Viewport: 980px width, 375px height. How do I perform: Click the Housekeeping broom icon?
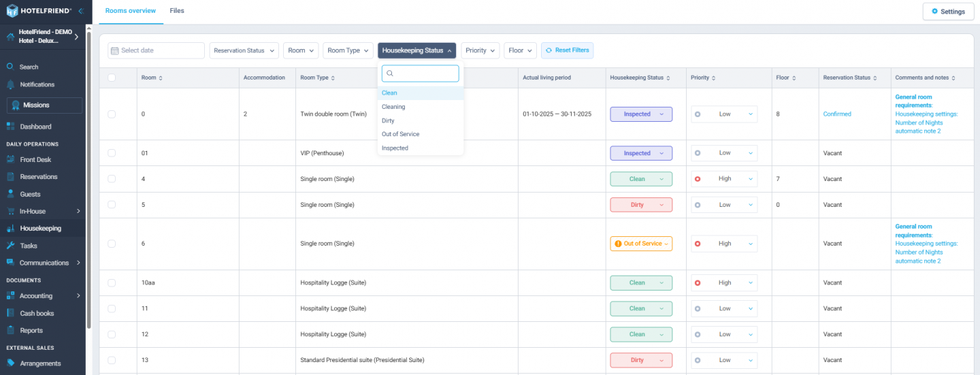(10, 228)
